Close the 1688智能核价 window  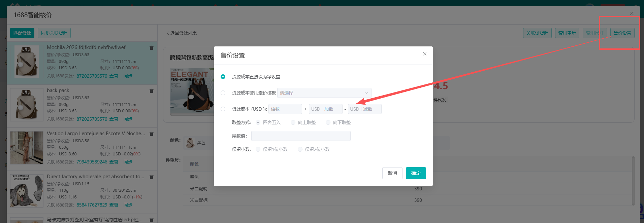tap(632, 13)
